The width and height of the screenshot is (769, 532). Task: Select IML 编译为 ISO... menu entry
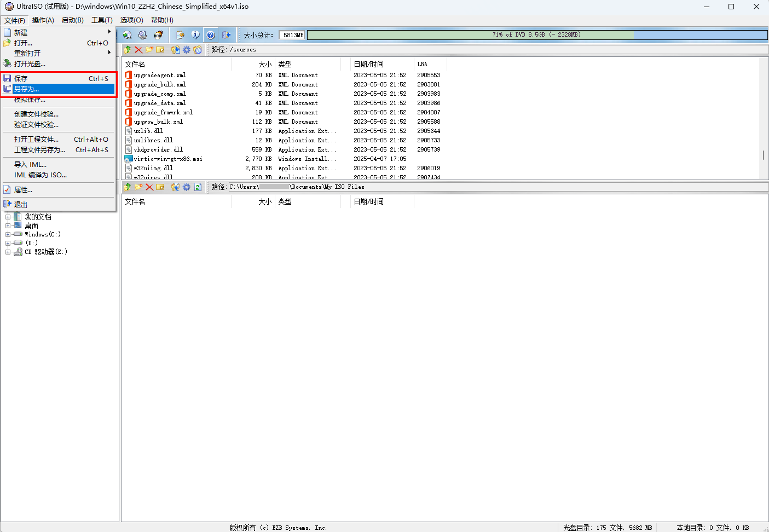click(x=58, y=175)
